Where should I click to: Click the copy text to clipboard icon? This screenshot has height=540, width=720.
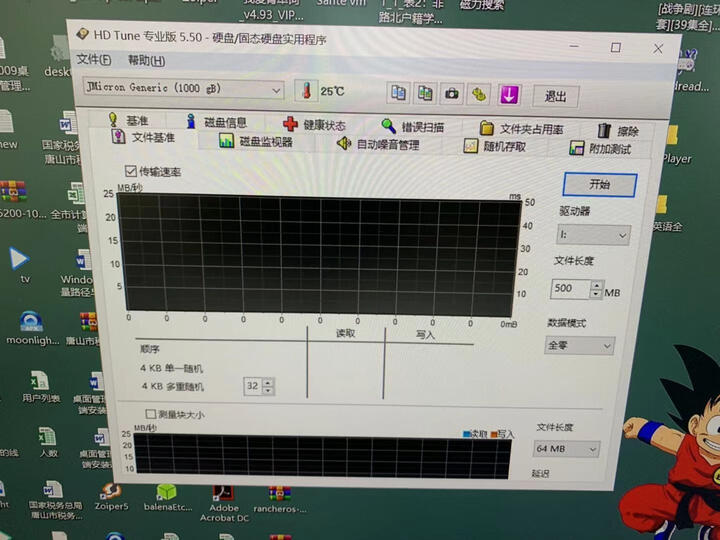tap(398, 93)
